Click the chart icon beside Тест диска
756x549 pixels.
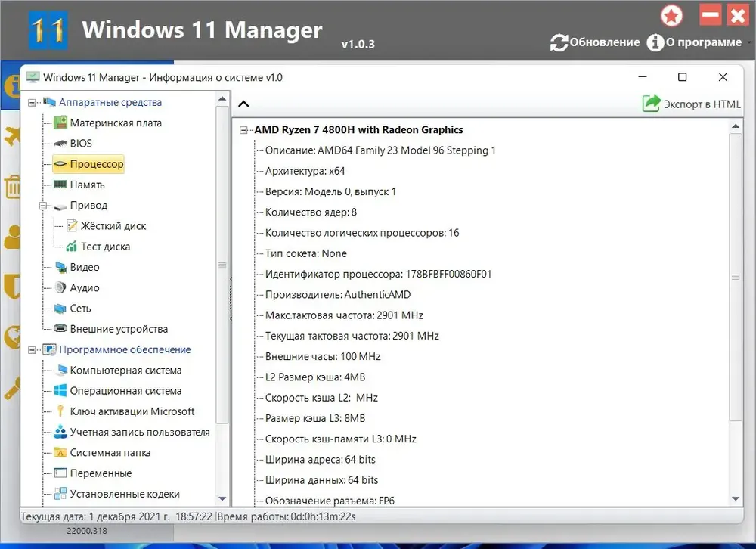tap(71, 246)
